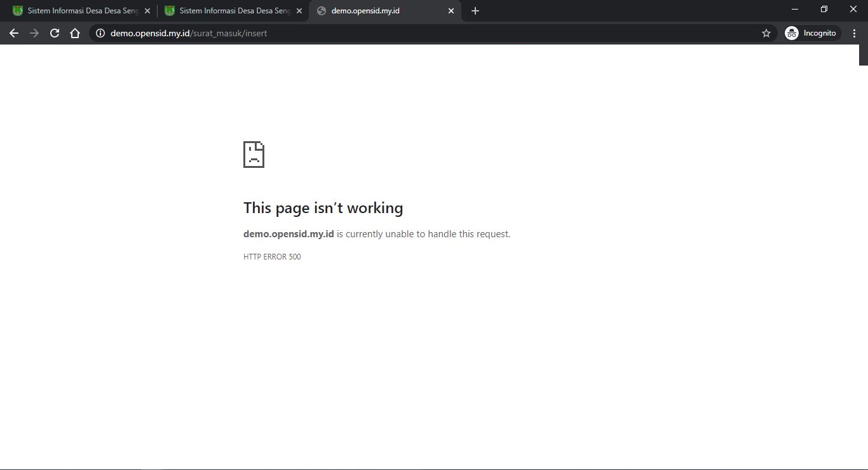Select the HTTP ERROR 500 text
The width and height of the screenshot is (868, 470).
click(x=272, y=256)
